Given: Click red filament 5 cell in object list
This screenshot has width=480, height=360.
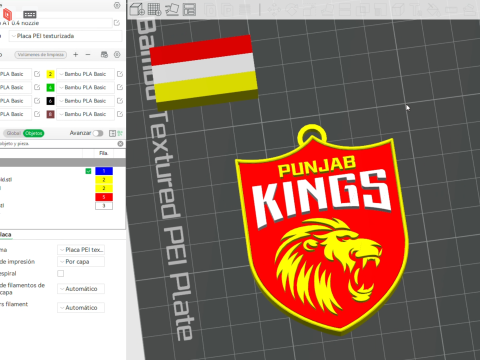Looking at the screenshot, I should (104, 197).
